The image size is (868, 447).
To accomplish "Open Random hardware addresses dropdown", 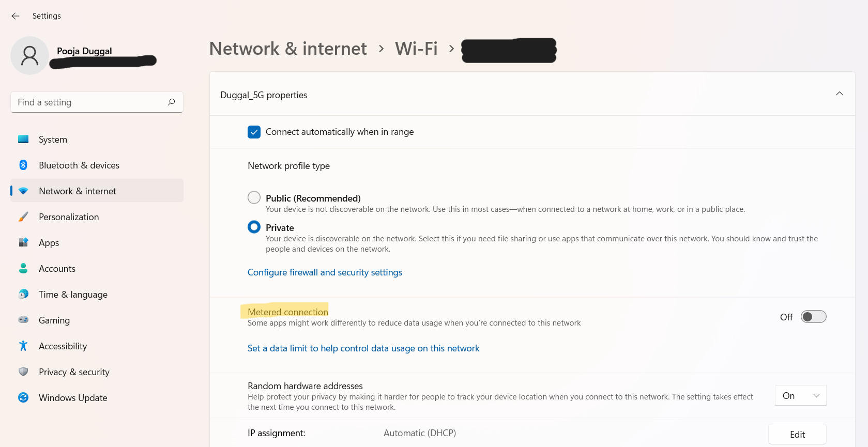I will (800, 396).
